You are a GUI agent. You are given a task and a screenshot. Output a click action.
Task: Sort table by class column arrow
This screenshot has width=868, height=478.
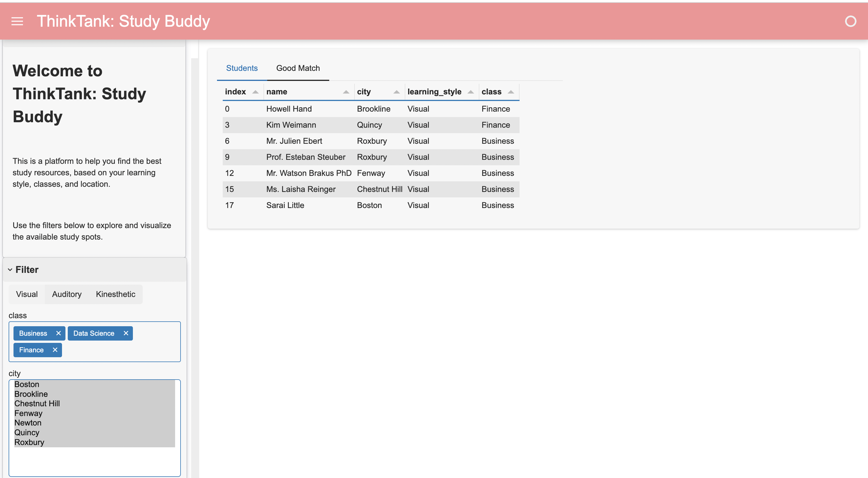click(510, 92)
